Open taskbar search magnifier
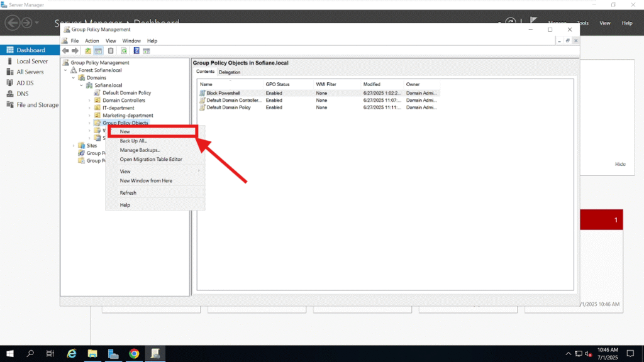Screen dimensions: 644x362 click(x=30, y=353)
